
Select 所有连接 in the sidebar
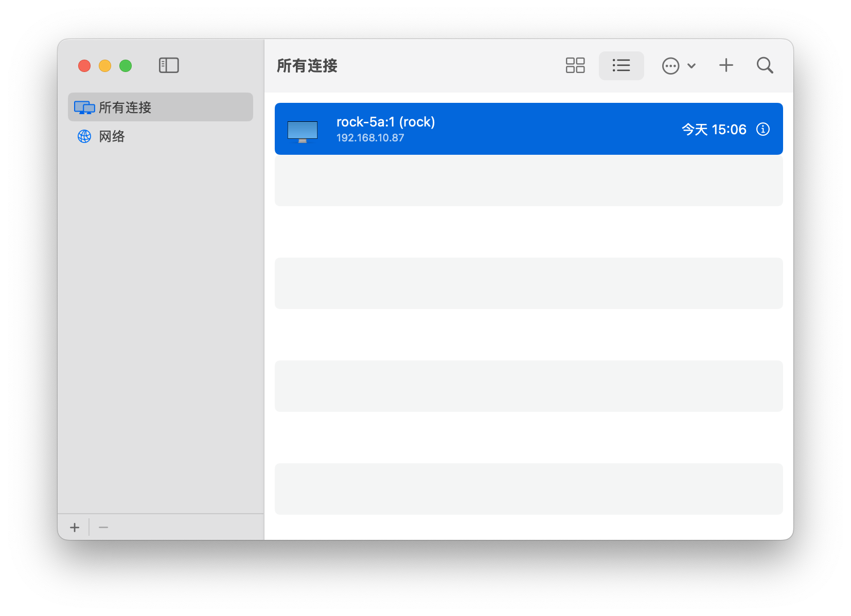[x=125, y=107]
